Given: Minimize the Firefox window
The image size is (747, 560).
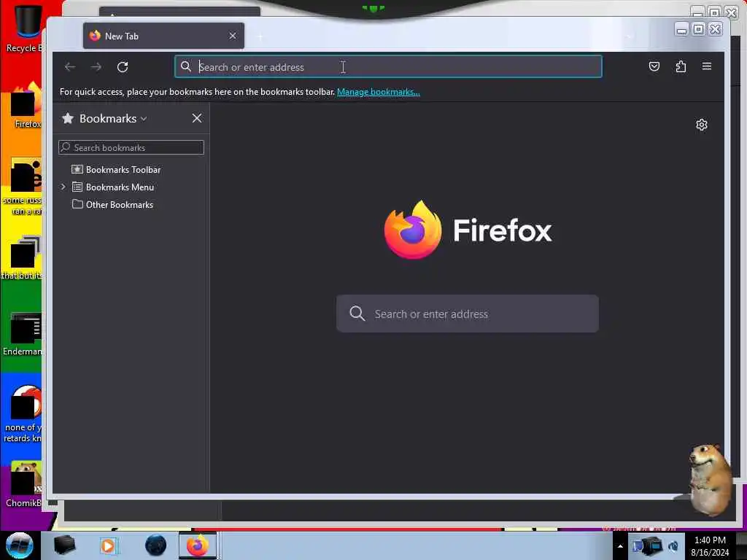Looking at the screenshot, I should coord(682,29).
